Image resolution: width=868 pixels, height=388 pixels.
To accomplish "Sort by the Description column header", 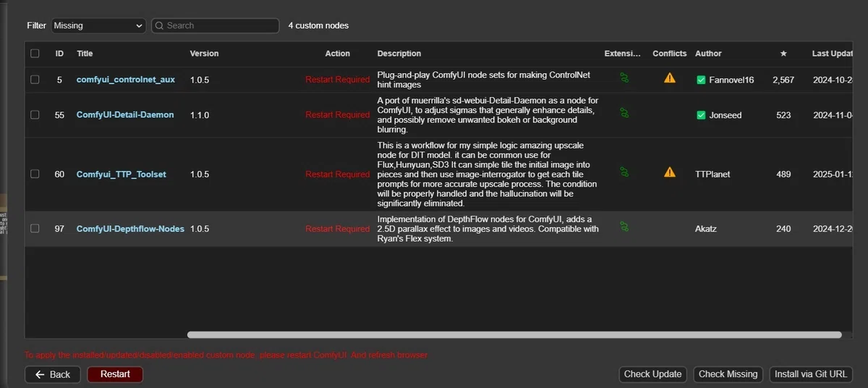I will [x=399, y=54].
